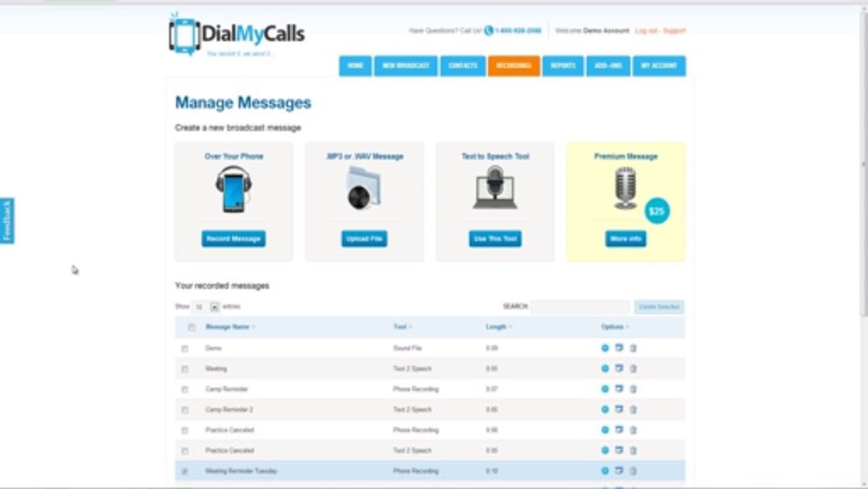
Task: Click the Record Message button
Action: (x=233, y=239)
